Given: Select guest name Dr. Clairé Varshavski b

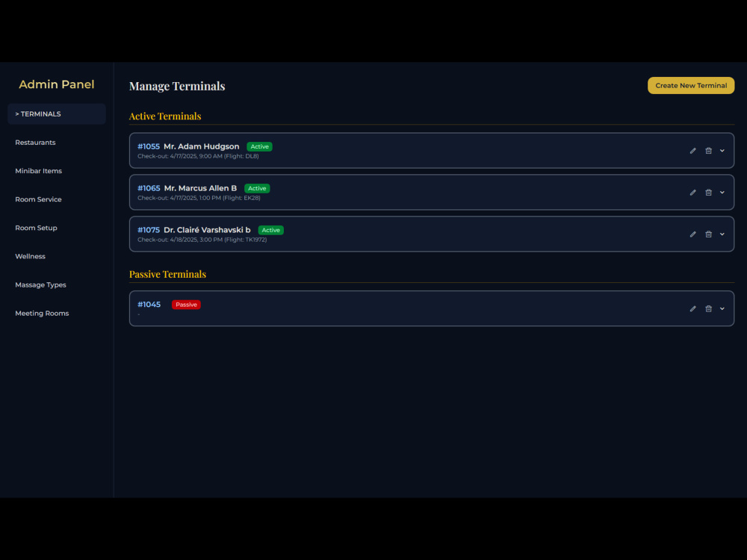Looking at the screenshot, I should click(x=207, y=230).
